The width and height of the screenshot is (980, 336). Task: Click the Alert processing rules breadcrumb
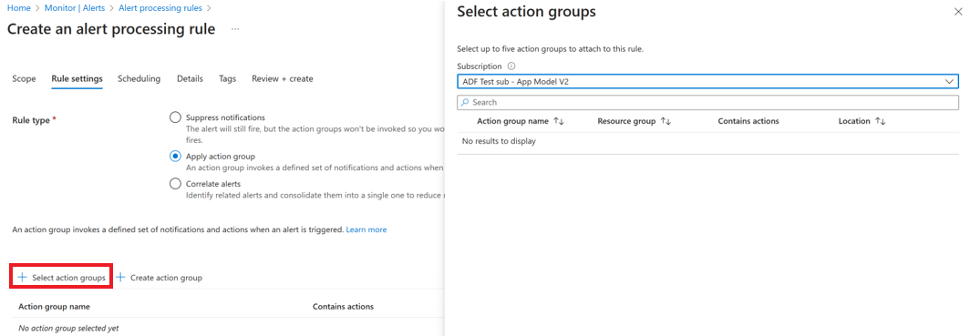[x=161, y=8]
